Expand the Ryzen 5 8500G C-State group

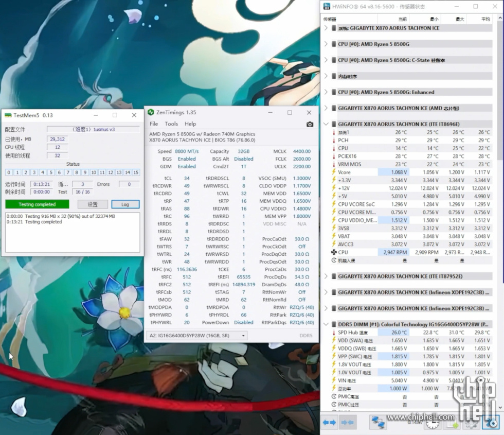(x=326, y=60)
